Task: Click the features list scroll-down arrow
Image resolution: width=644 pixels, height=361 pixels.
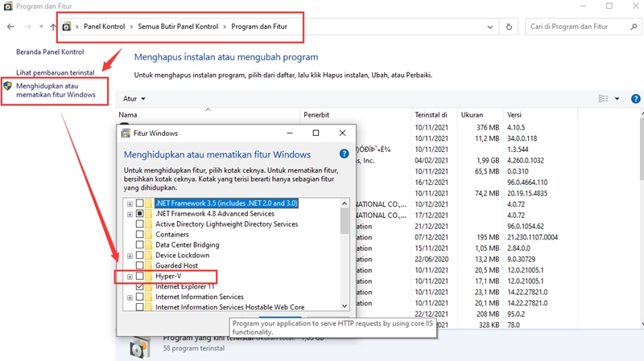Action: tap(345, 306)
